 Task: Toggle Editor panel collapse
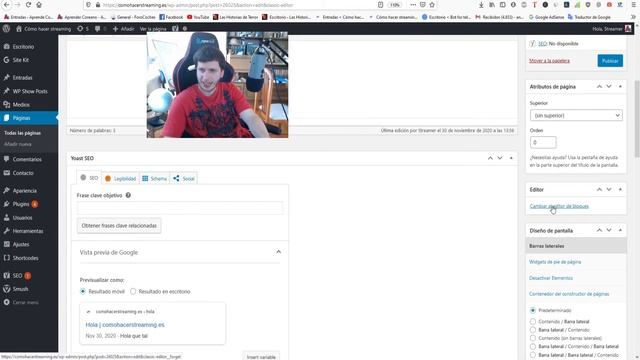[x=620, y=189]
